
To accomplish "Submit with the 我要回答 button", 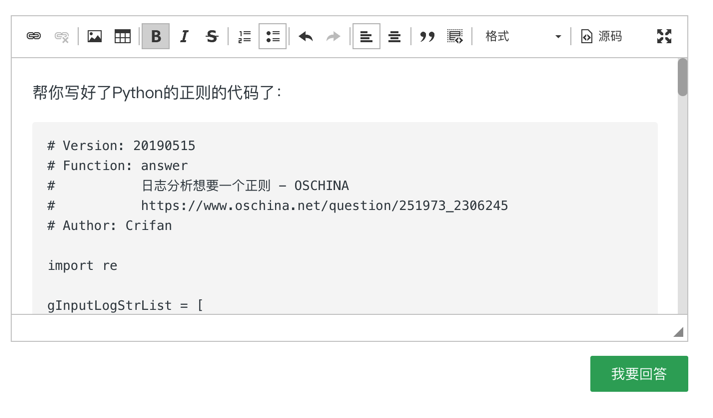I will (639, 374).
